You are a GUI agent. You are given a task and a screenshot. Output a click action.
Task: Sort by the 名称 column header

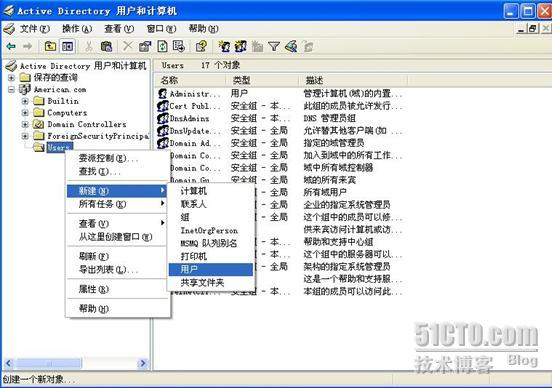point(190,80)
